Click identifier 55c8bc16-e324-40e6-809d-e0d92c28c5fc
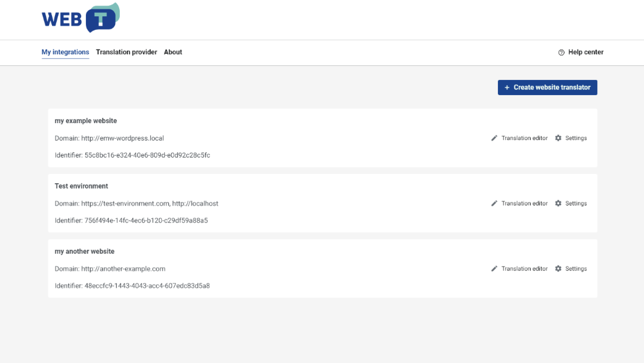644x363 pixels. point(132,155)
